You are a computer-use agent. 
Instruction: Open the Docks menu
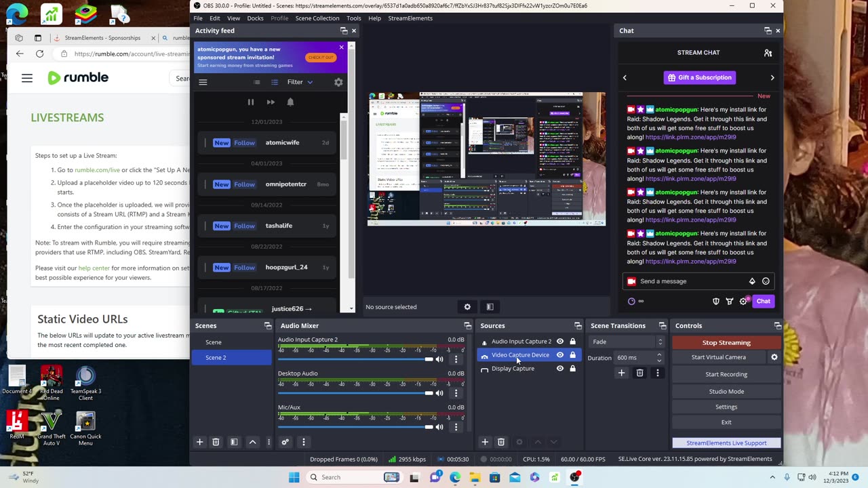coord(256,18)
